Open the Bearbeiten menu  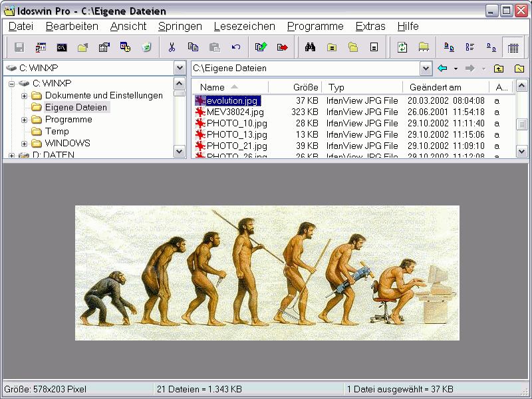72,26
